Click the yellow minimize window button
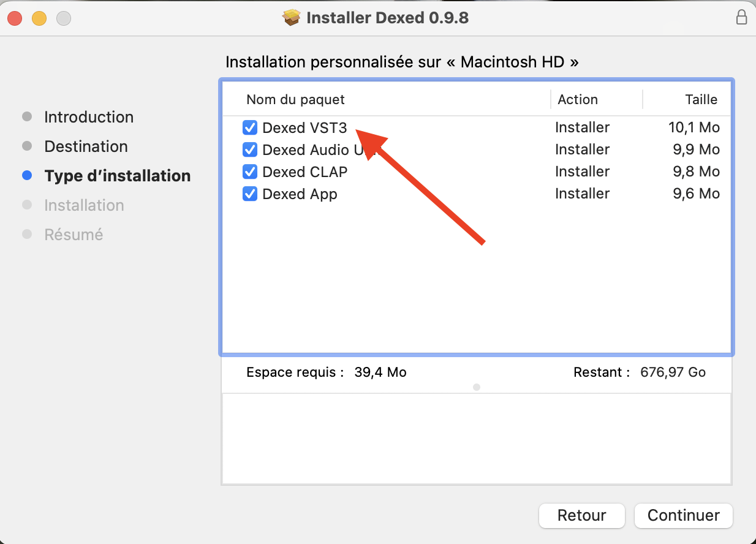The width and height of the screenshot is (756, 544). point(39,18)
